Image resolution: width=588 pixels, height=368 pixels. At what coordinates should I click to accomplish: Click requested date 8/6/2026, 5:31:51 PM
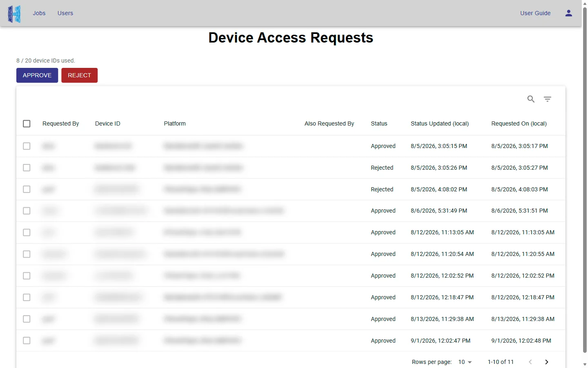tap(519, 211)
